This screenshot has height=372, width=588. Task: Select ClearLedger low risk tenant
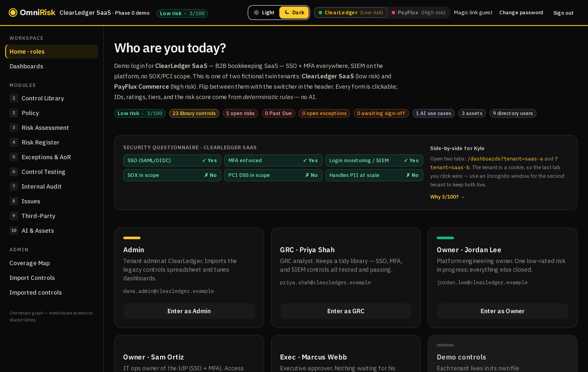coord(351,13)
